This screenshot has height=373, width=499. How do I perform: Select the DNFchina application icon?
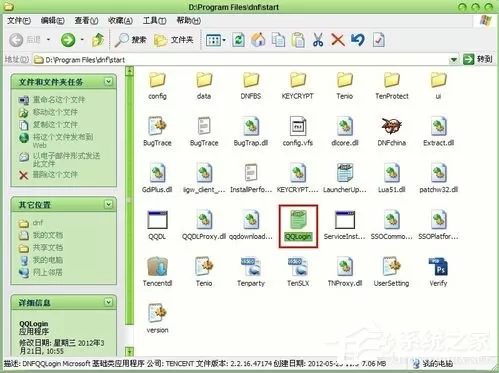[392, 132]
